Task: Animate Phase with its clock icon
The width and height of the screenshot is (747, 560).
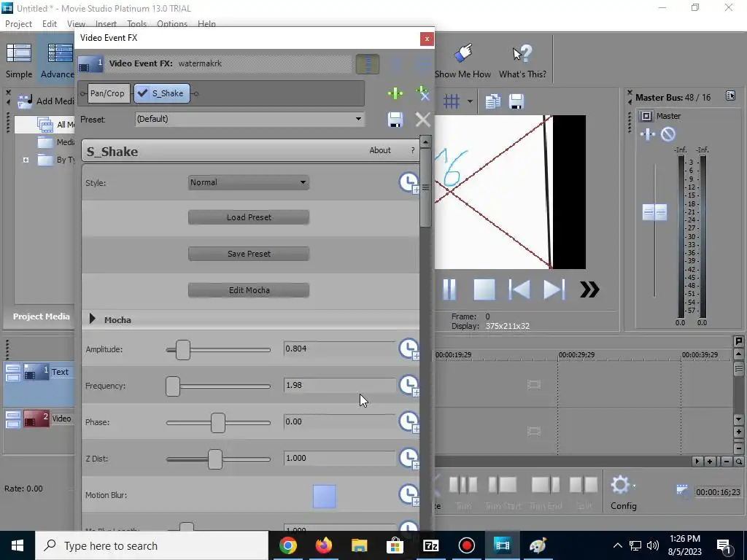Action: tap(409, 422)
